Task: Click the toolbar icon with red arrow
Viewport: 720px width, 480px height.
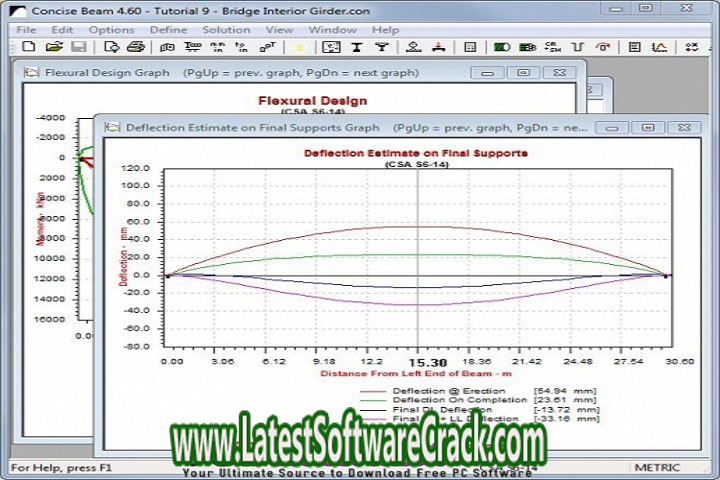Action: (x=439, y=47)
